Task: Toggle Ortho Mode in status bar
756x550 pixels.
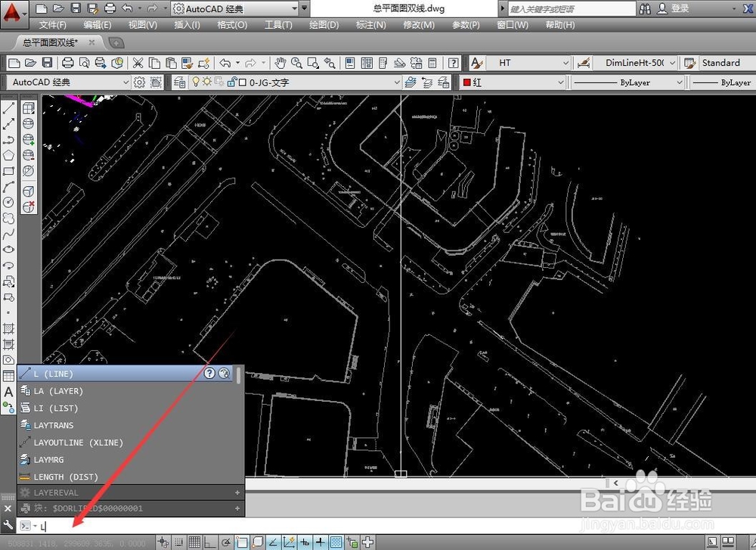Action: (209, 542)
